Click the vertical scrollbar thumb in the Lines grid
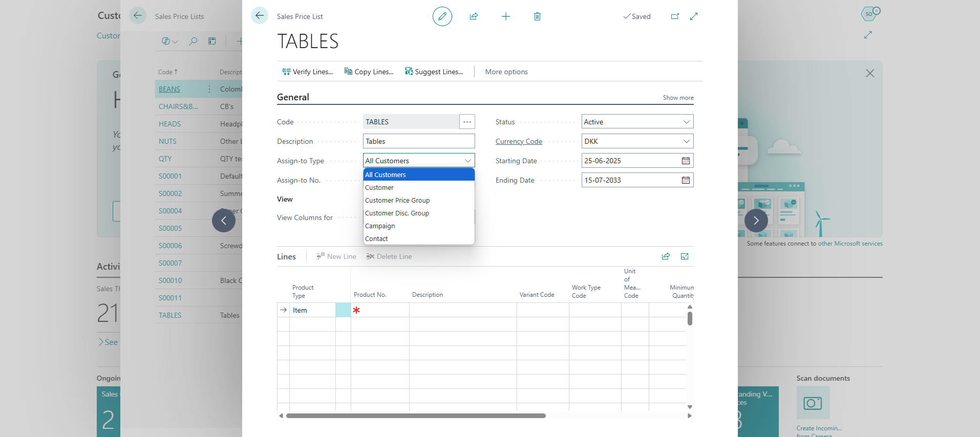980x437 pixels. pos(690,318)
